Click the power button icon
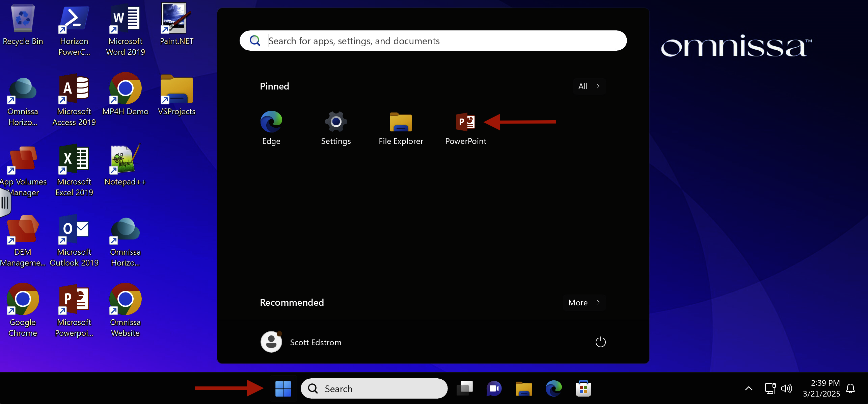 pos(600,342)
